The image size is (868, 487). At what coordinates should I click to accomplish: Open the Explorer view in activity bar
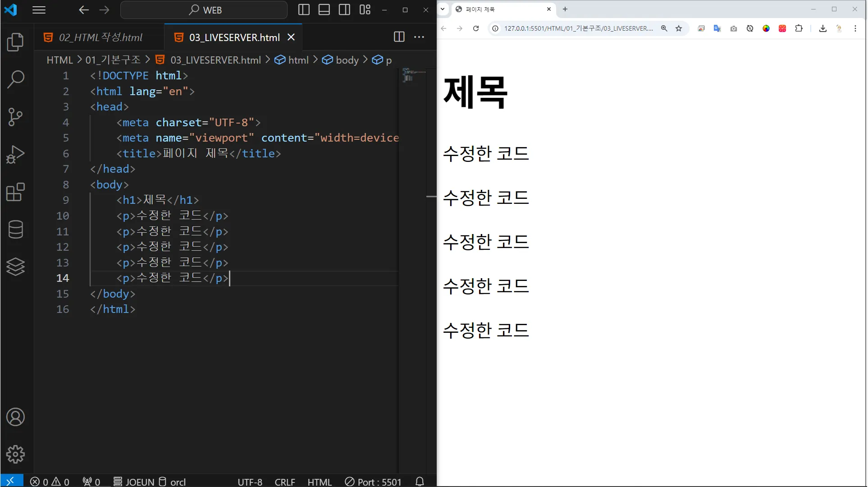[x=15, y=42]
